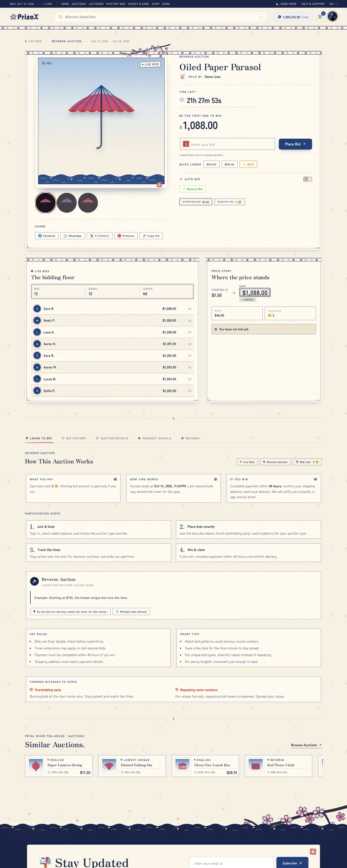The height and width of the screenshot is (868, 347).
Task: Open the Red Picnic Cloth auction card
Action: click(279, 766)
